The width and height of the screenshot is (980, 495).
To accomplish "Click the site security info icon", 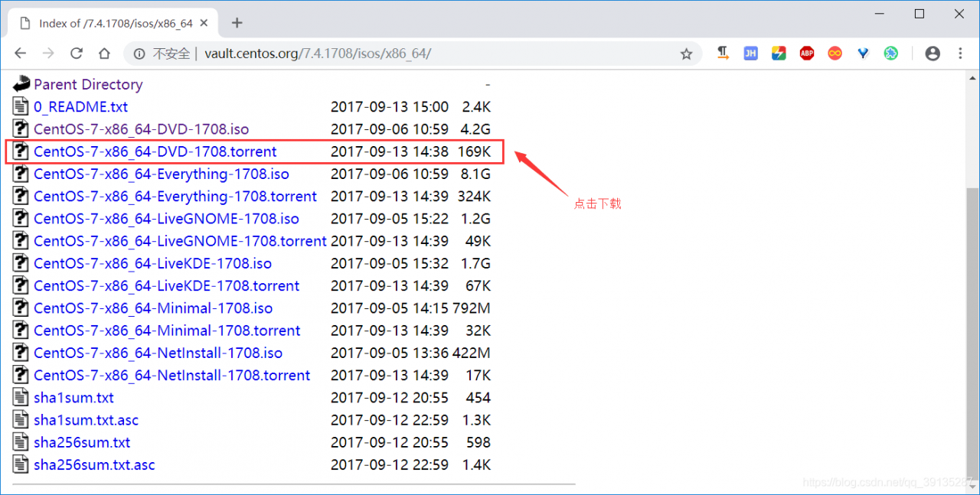I will click(x=139, y=54).
